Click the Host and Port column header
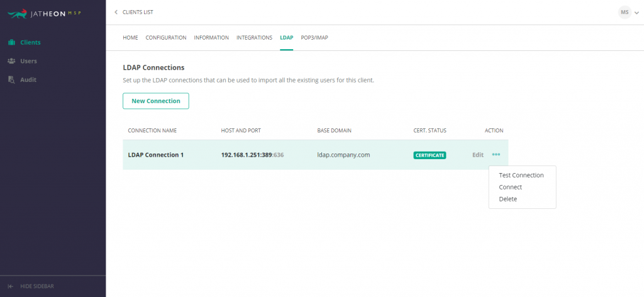644x297 pixels. tap(241, 131)
